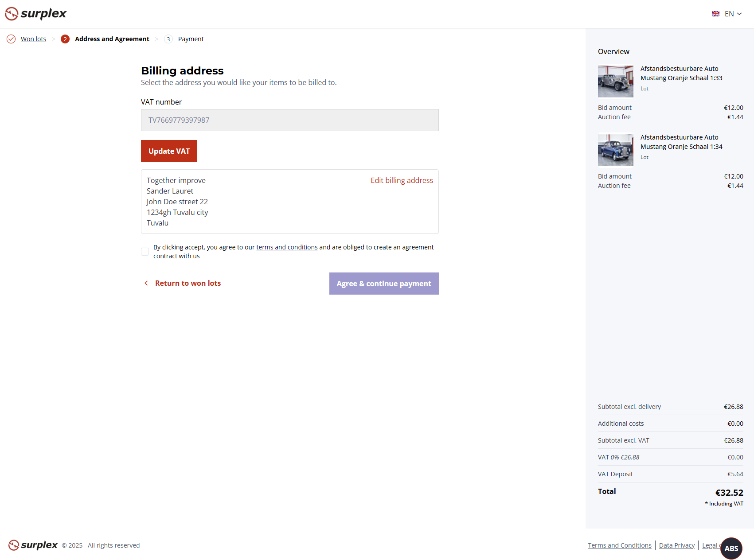754x560 pixels.
Task: Open the terms and conditions link
Action: [x=287, y=247]
